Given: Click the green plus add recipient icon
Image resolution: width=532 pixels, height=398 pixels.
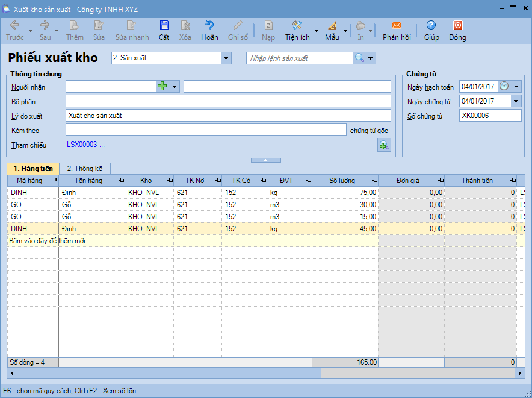Looking at the screenshot, I should pyautogui.click(x=162, y=87).
